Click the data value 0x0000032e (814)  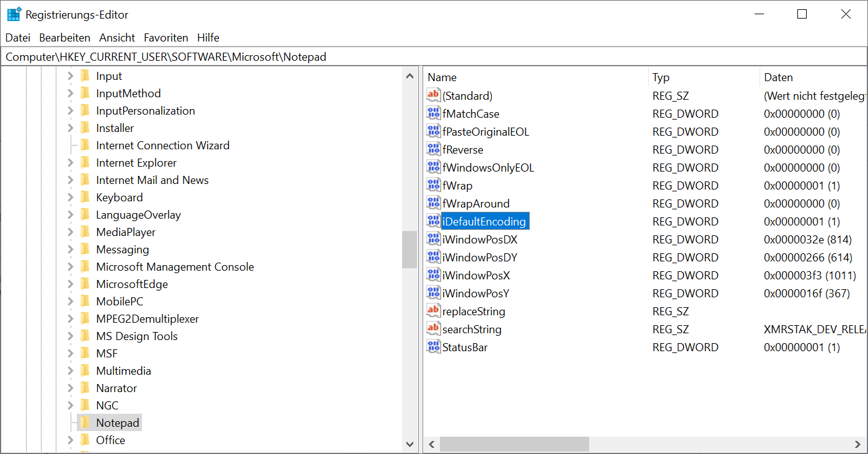click(x=808, y=239)
